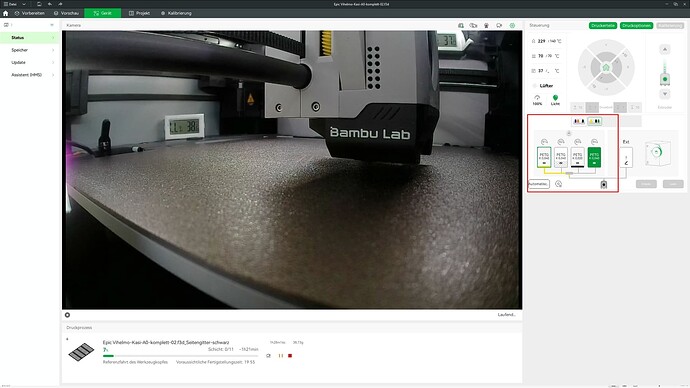Click the green home axis icon
Viewport: 690px width, 388px height.
[x=606, y=67]
